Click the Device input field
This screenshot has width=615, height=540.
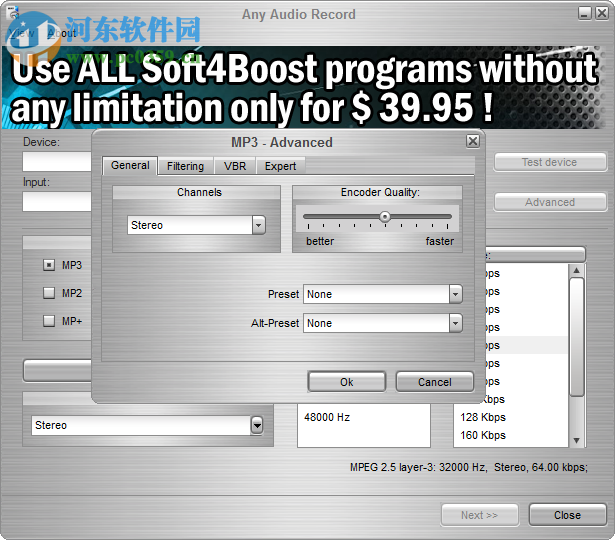pos(57,162)
